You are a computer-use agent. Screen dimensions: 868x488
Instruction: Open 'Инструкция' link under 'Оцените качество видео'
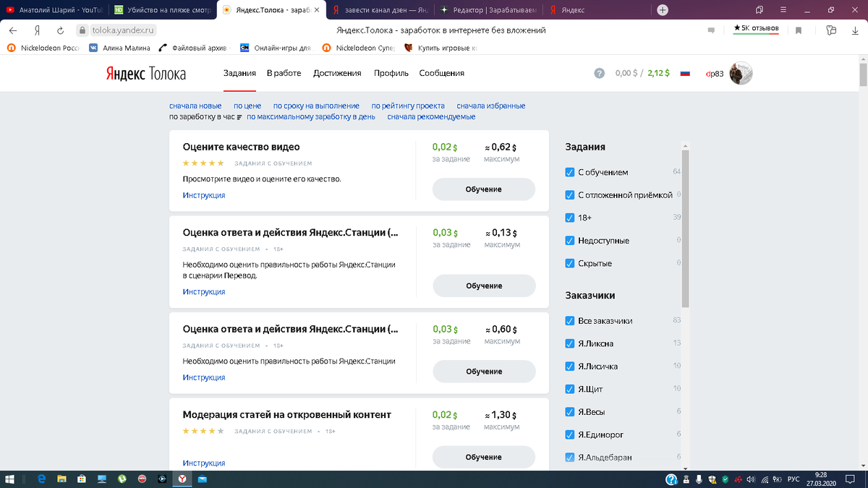point(204,195)
